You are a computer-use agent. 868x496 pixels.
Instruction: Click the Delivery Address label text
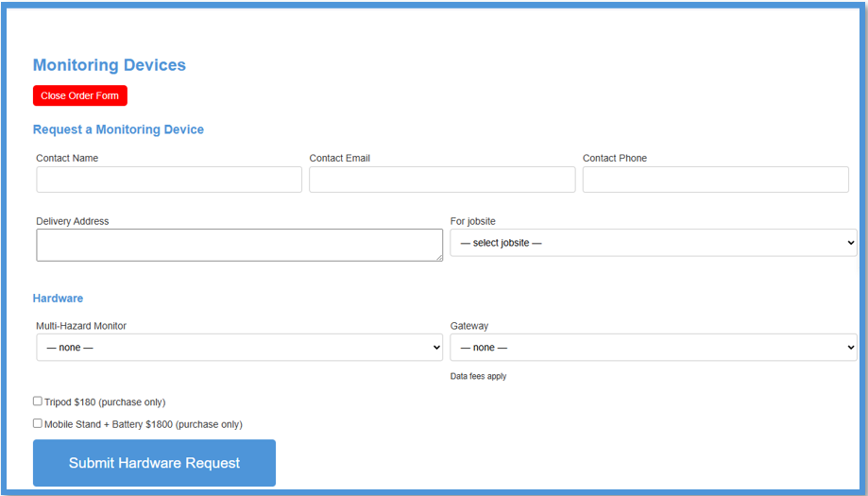pyautogui.click(x=73, y=221)
